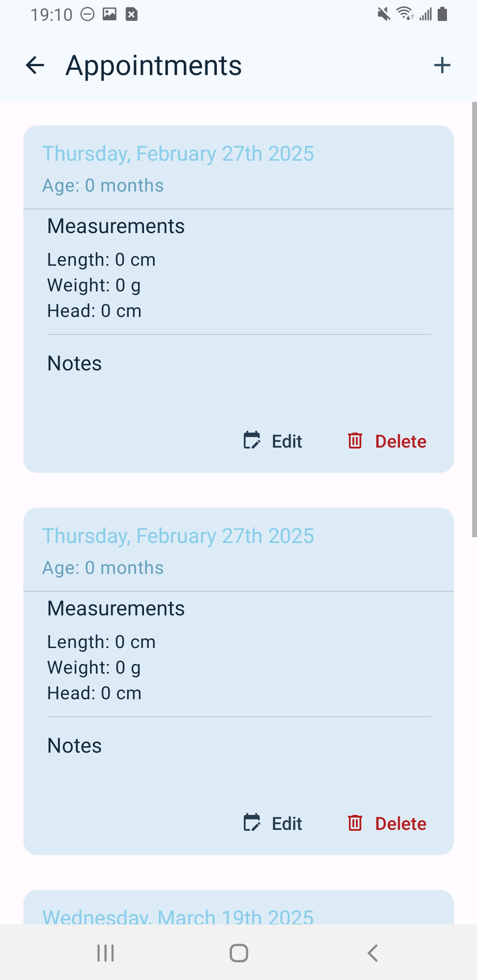
Task: Tap the Android navigation back chevron
Action: 373,953
